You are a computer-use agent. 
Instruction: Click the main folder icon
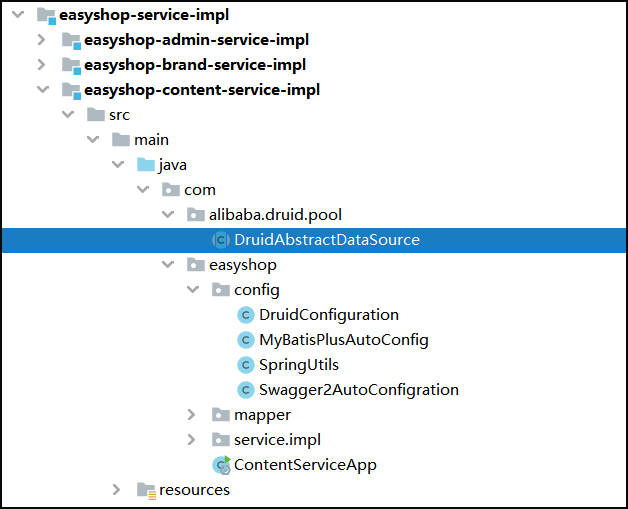[x=121, y=139]
